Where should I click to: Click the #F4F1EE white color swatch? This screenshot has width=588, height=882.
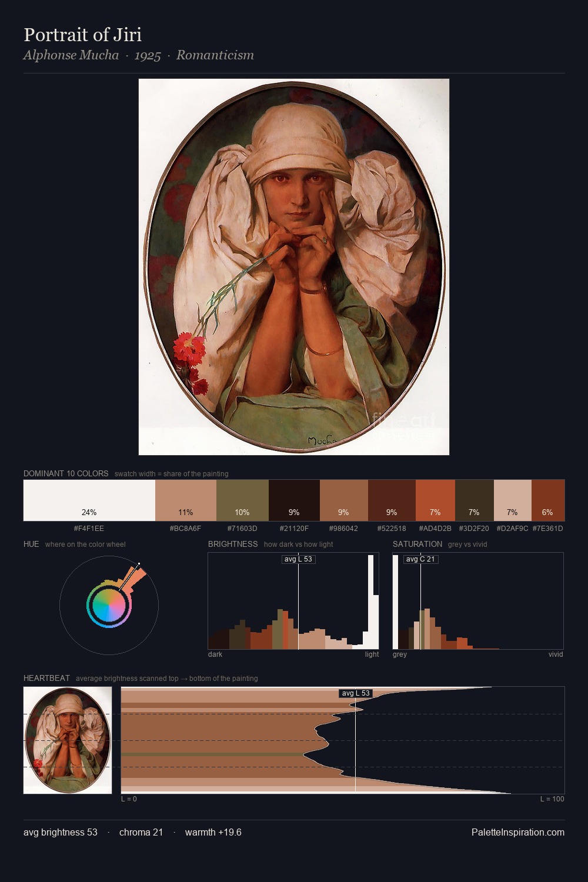coord(89,500)
